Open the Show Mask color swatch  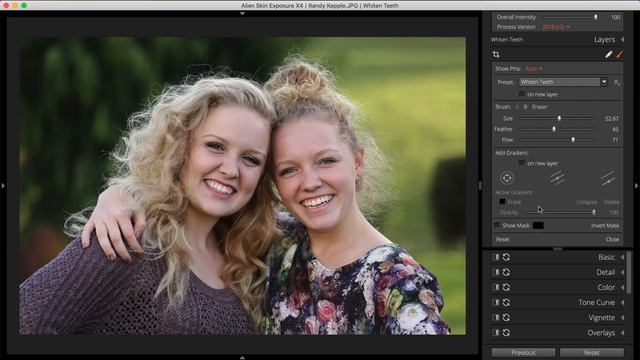(538, 225)
